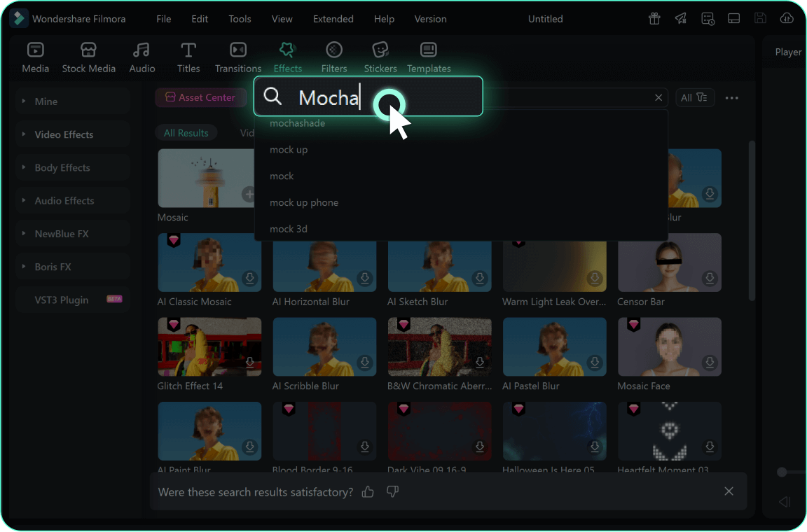Open the Tools menu
The image size is (807, 532).
coord(240,19)
